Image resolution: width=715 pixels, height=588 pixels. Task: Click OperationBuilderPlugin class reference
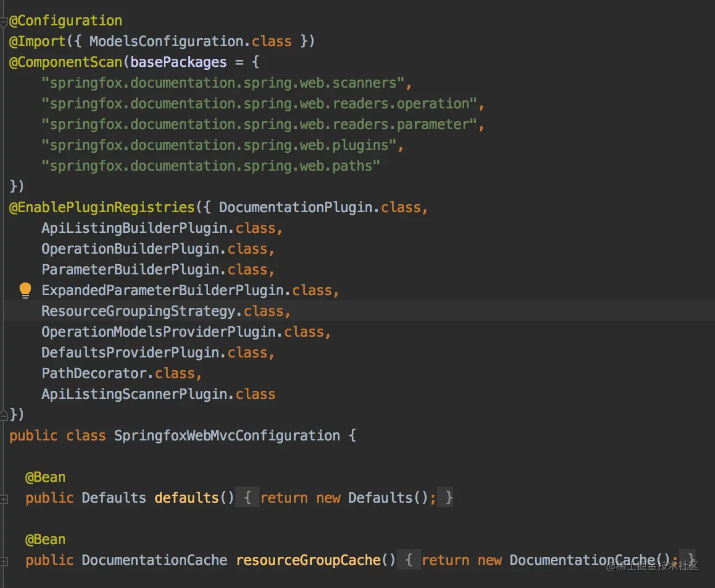point(130,249)
